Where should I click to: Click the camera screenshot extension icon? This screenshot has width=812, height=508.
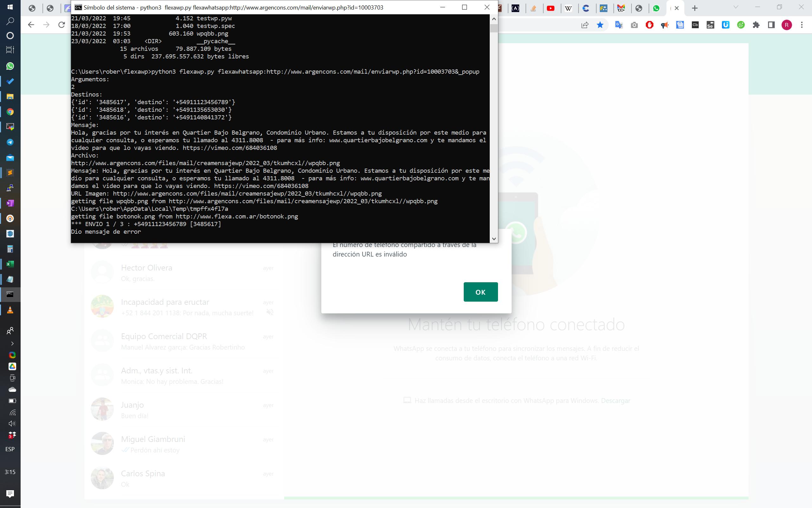pos(634,25)
